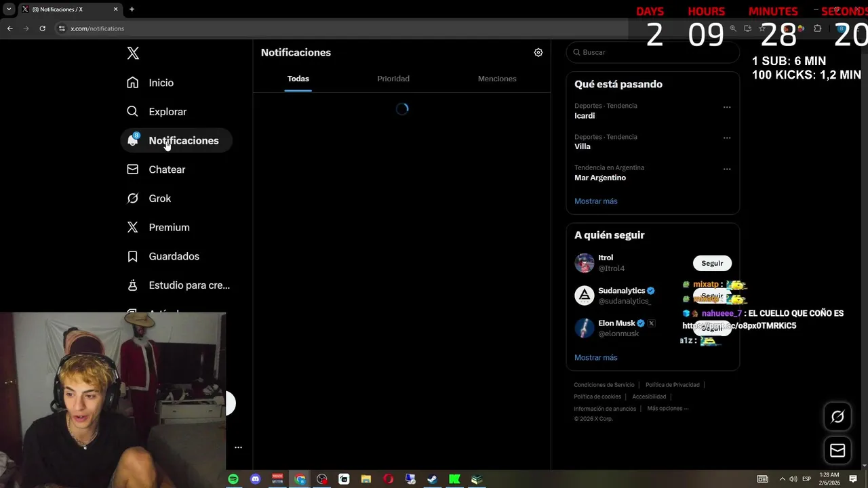Viewport: 868px width, 488px height.
Task: Open Opera from the taskbar
Action: [388, 479]
